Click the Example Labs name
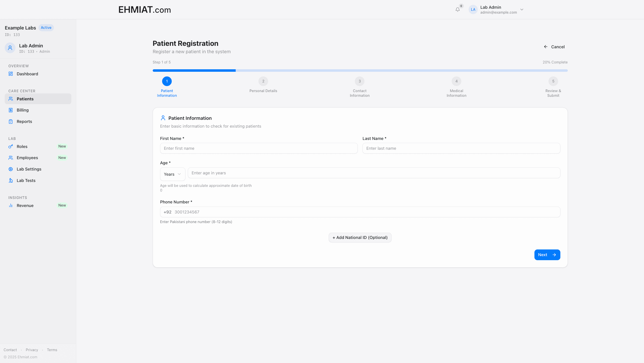Viewport: 644px width, 363px height. [20, 28]
